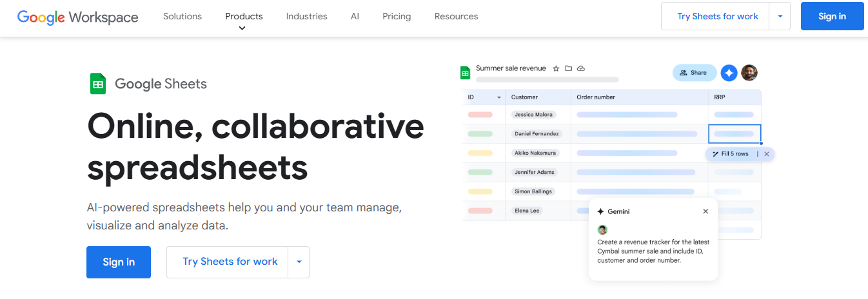The width and height of the screenshot is (868, 299).
Task: Expand hero Try Sheets dropdown arrow
Action: (x=299, y=262)
